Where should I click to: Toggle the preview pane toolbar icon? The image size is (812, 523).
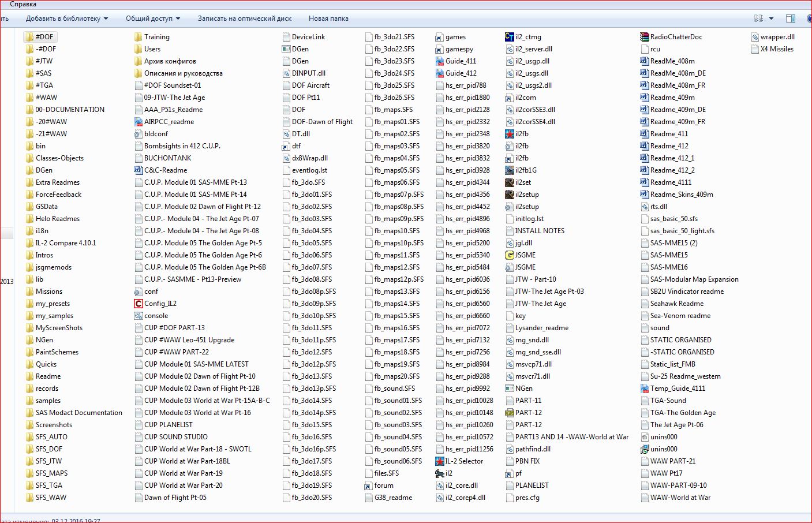click(791, 18)
